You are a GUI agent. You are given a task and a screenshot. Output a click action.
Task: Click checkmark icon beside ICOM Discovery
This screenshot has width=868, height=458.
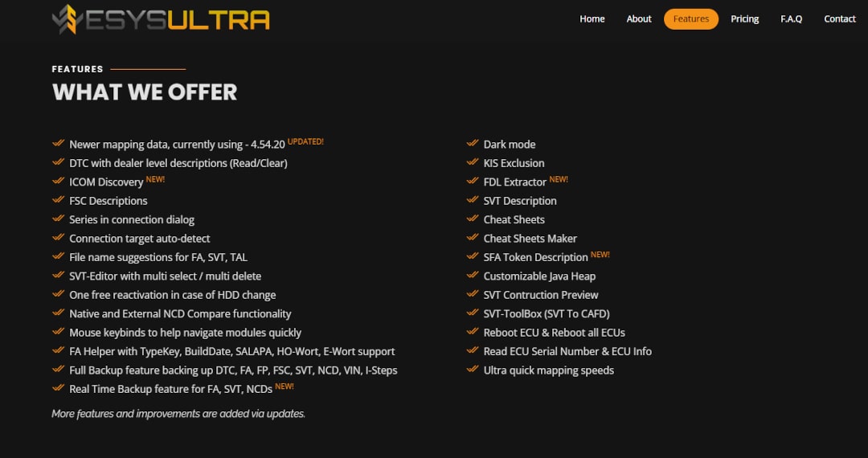(59, 182)
